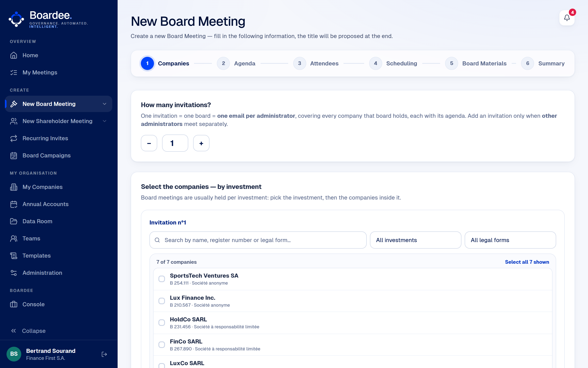Open the All investments dropdown
The image size is (588, 368).
pos(415,240)
